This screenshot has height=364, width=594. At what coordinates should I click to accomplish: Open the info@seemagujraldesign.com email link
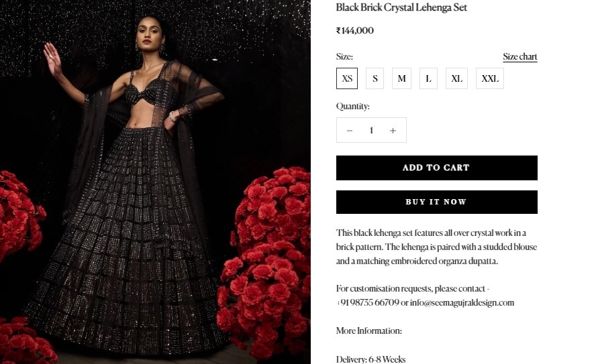point(462,303)
